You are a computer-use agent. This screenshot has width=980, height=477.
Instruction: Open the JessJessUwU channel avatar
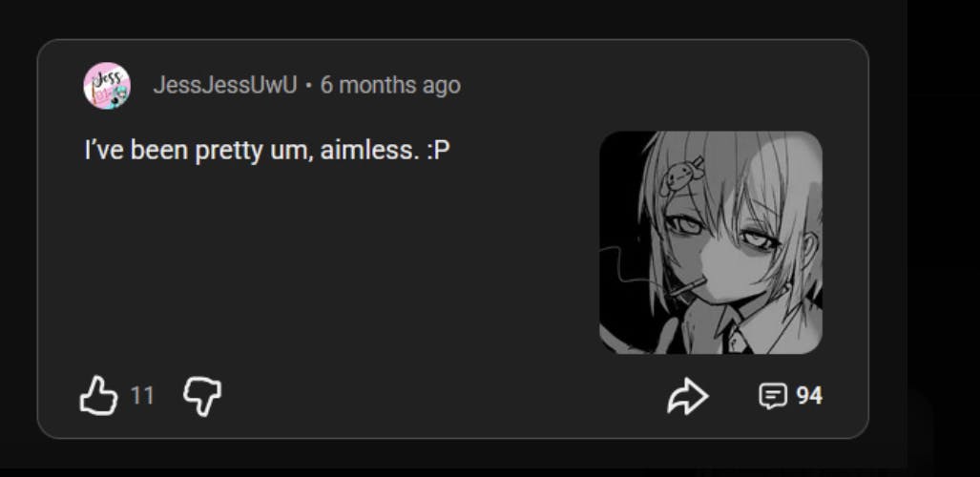pos(107,86)
